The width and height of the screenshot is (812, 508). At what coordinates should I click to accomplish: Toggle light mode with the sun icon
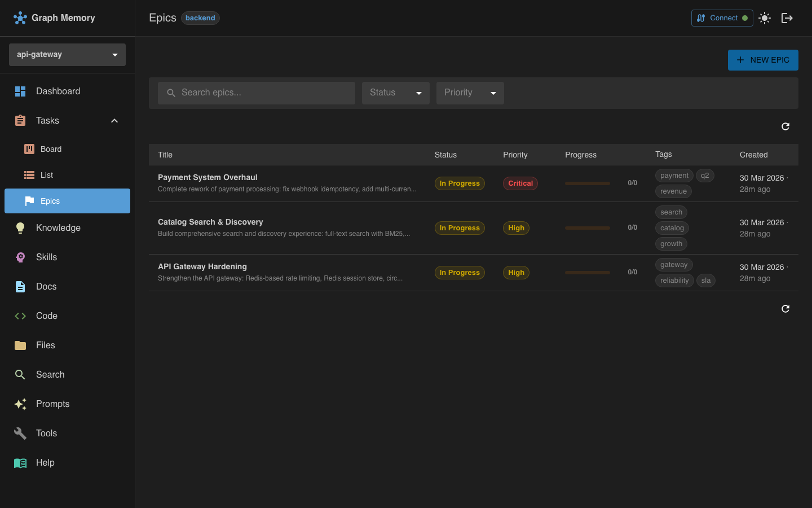pyautogui.click(x=765, y=17)
